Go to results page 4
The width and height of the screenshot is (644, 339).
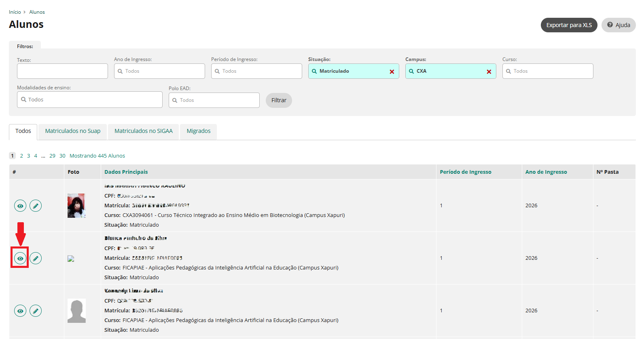pos(36,156)
